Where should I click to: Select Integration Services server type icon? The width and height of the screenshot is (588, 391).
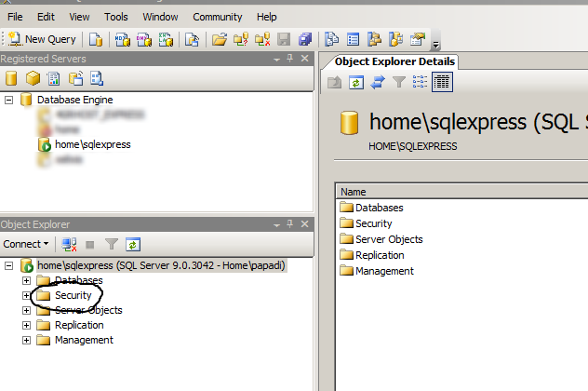[97, 78]
